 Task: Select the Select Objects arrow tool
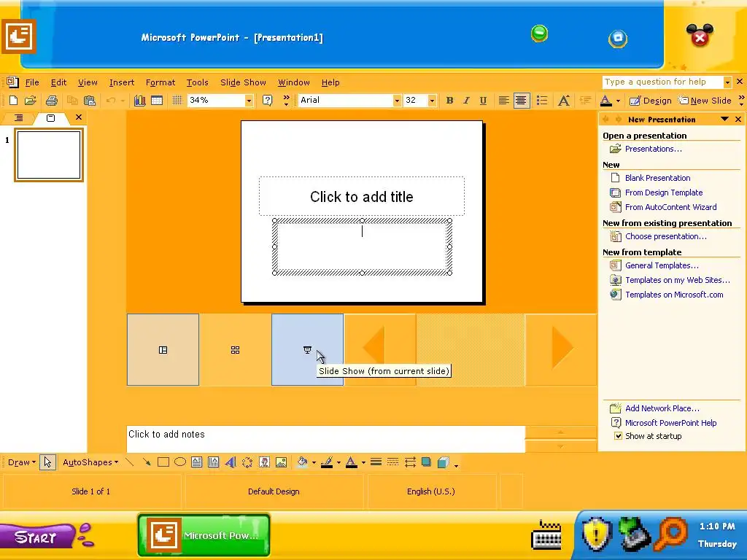[x=47, y=462]
